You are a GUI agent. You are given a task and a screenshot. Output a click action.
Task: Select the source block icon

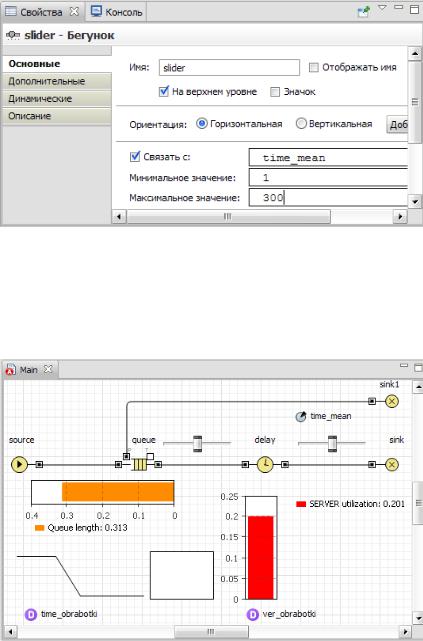click(19, 464)
